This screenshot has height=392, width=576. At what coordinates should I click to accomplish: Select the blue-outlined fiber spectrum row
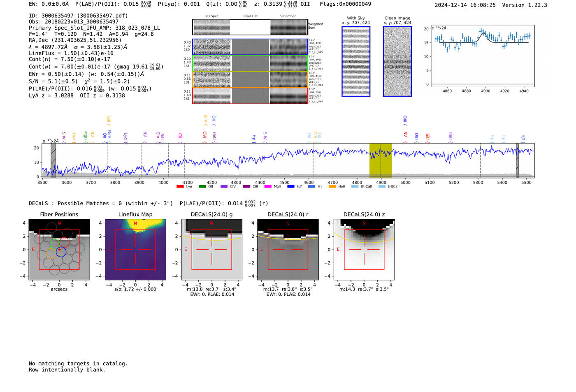pyautogui.click(x=250, y=47)
